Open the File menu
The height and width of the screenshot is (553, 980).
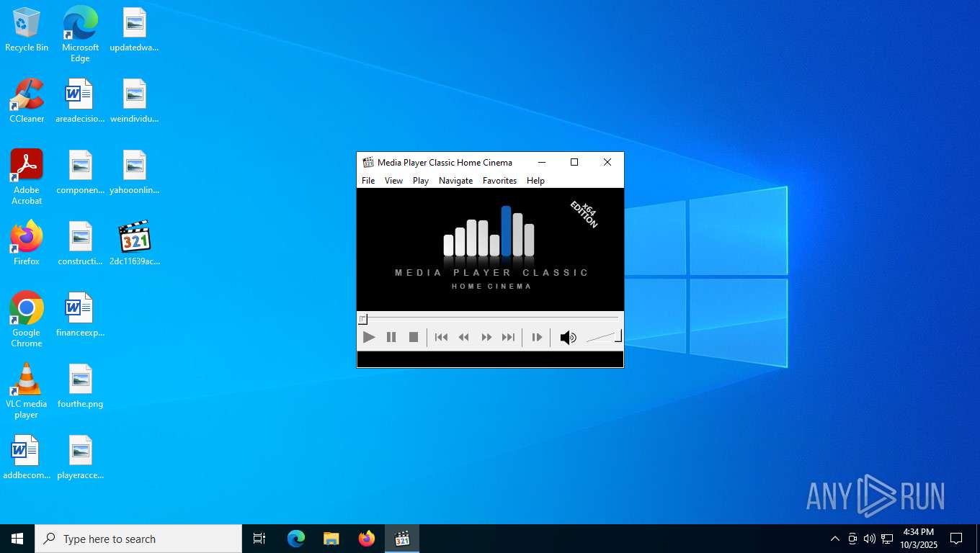368,181
